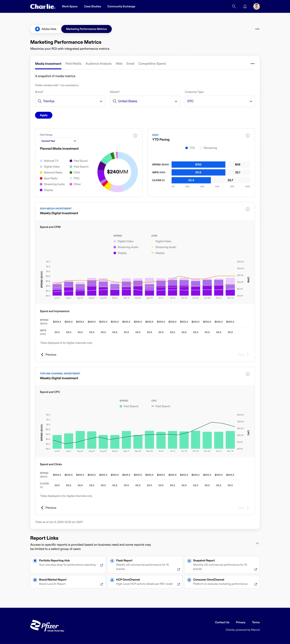
Task: Open the user profile avatar
Action: point(256,6)
